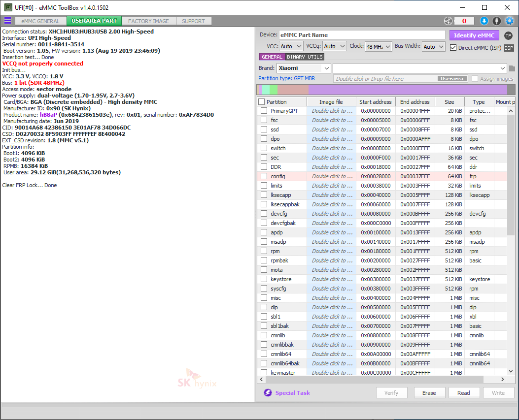Expand the image file selection dropdown

502,68
